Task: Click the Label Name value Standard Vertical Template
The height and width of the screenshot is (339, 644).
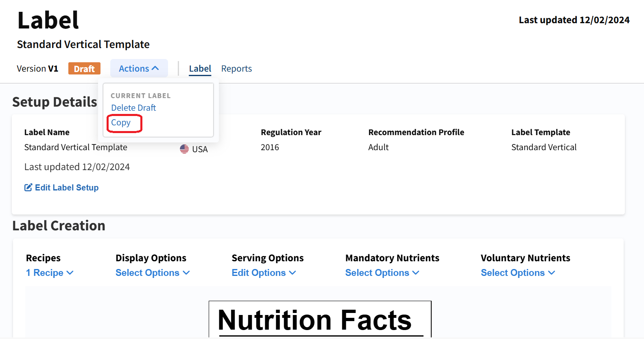Action: [76, 147]
